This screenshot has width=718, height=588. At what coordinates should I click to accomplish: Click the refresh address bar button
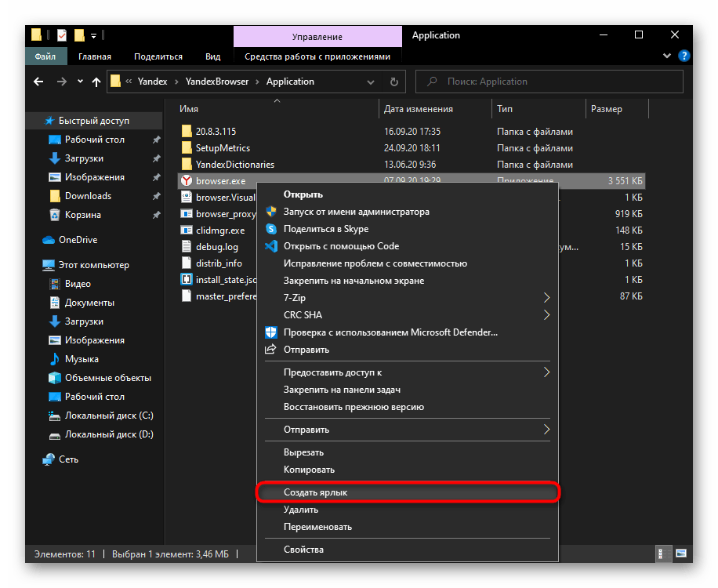coord(393,82)
